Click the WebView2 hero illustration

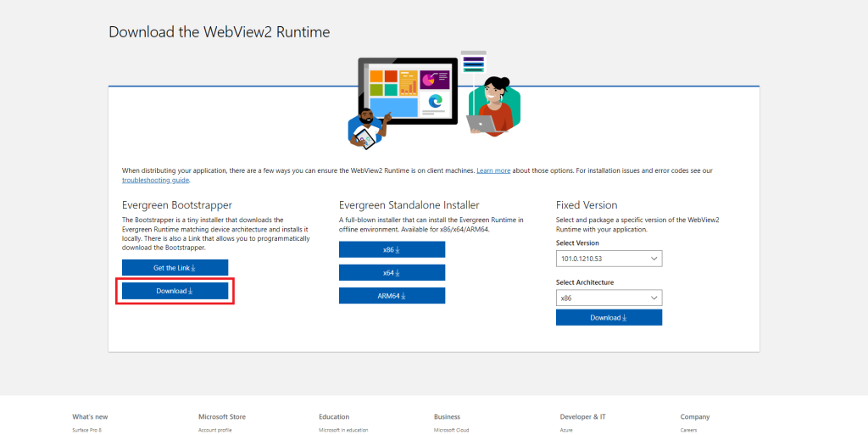click(x=435, y=99)
